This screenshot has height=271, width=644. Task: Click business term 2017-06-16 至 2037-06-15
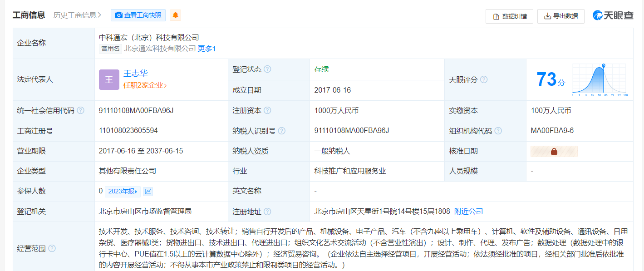click(x=141, y=151)
